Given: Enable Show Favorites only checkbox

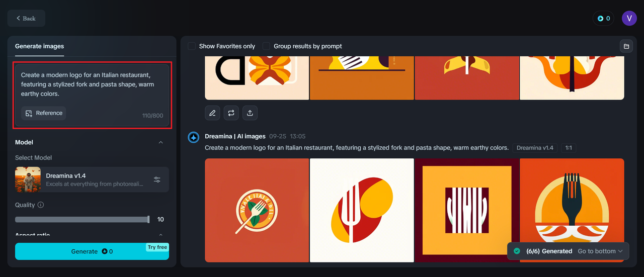Looking at the screenshot, I should click(192, 46).
